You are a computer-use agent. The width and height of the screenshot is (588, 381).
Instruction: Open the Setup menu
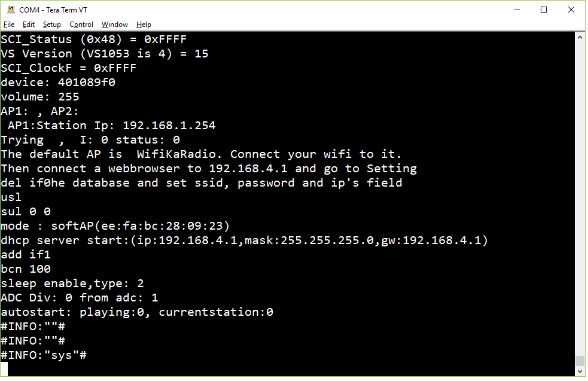coord(52,25)
